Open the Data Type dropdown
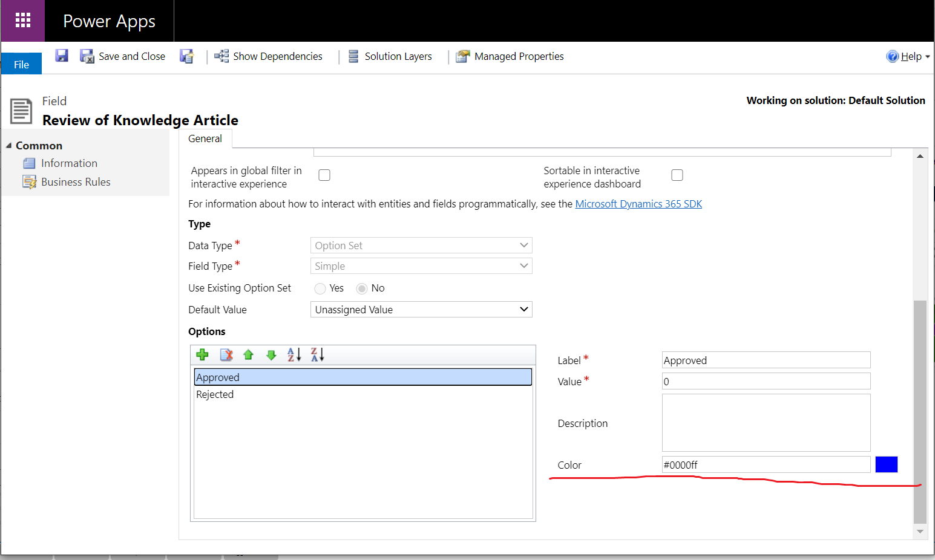Screen dimensions: 935x560 (421, 246)
